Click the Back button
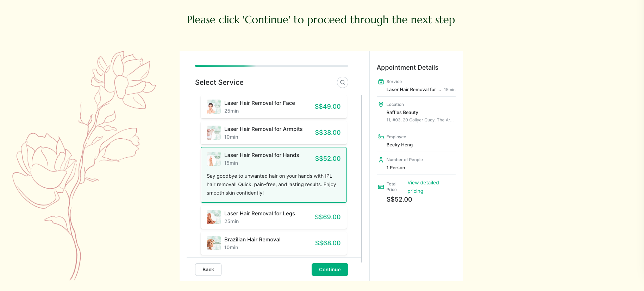 208,269
